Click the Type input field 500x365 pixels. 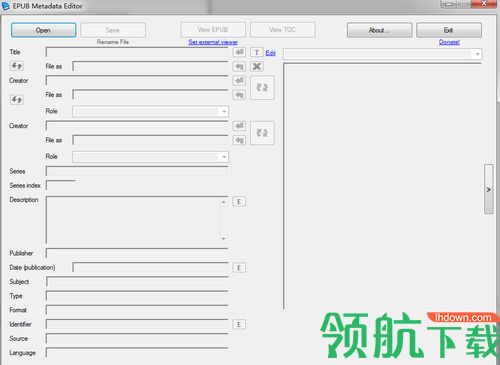[x=137, y=296]
